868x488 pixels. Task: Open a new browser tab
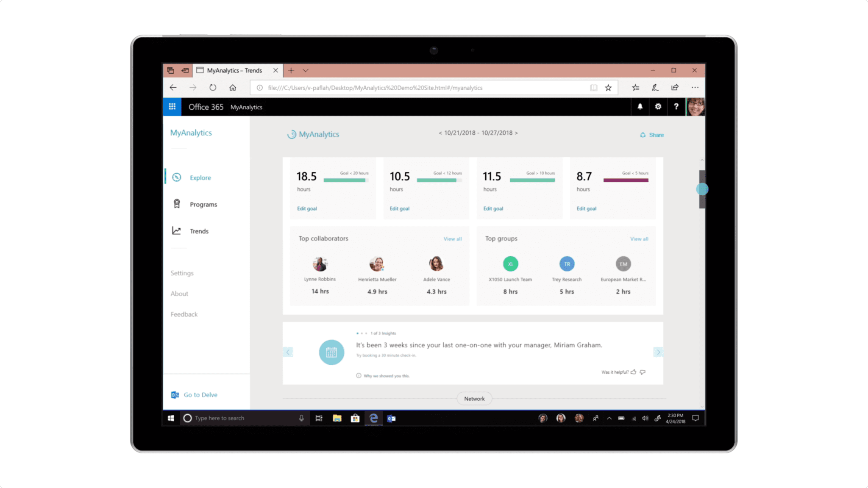pyautogui.click(x=291, y=70)
